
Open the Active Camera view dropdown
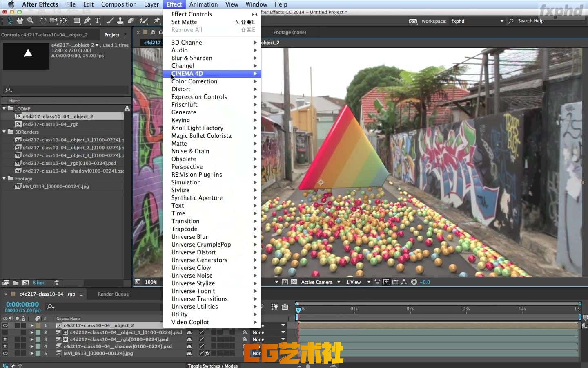pos(321,282)
